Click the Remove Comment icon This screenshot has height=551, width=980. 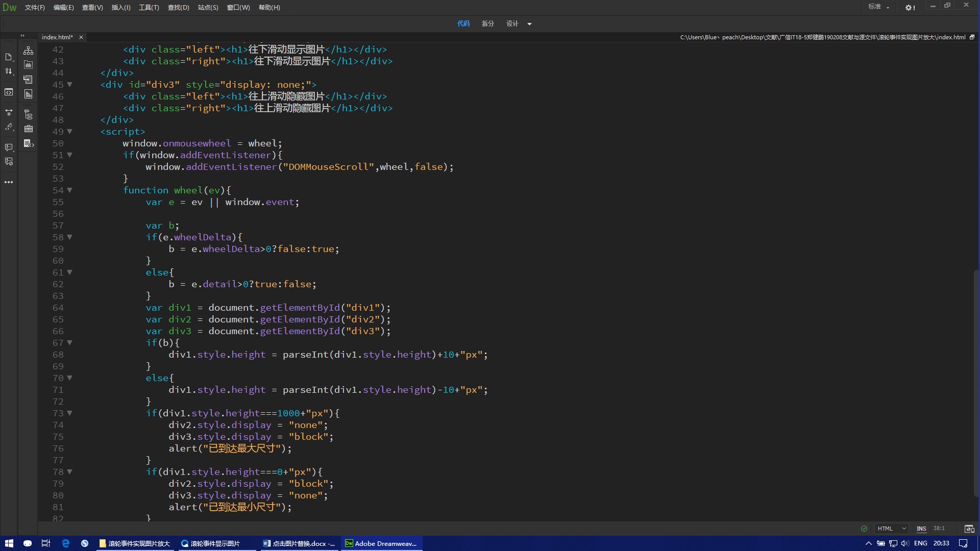pos(8,162)
